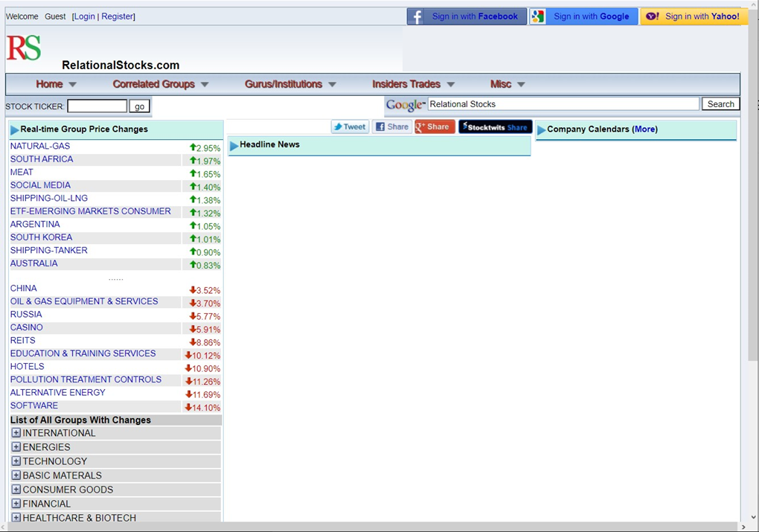Image resolution: width=759 pixels, height=532 pixels.
Task: Expand the TECHNOLOGY group list
Action: click(x=16, y=461)
